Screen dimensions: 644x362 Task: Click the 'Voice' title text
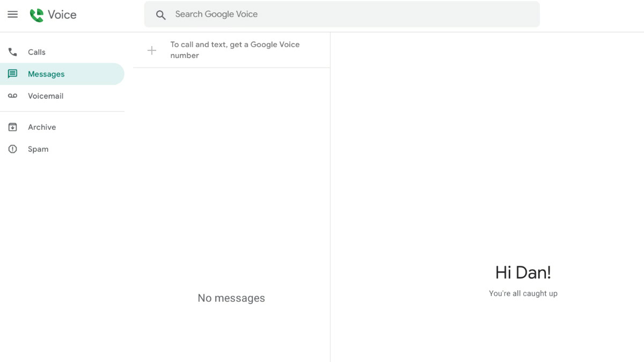tap(62, 15)
